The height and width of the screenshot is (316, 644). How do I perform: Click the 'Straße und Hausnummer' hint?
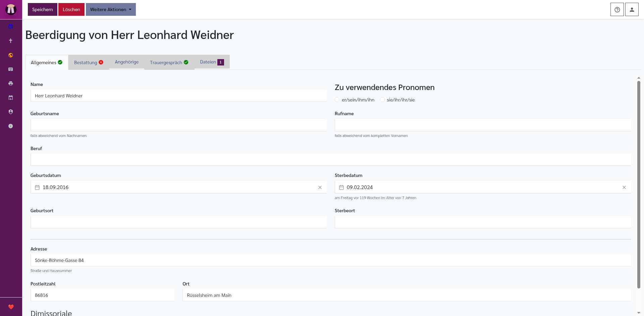(x=51, y=271)
